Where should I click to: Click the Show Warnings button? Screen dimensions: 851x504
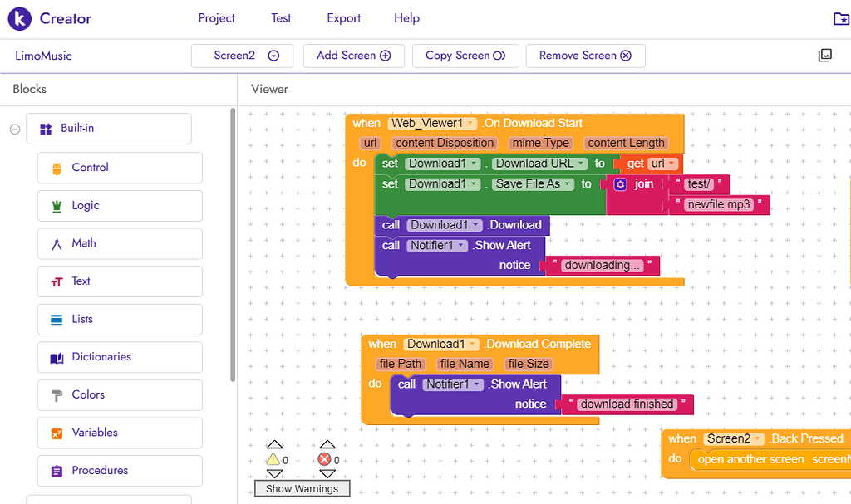coord(302,489)
